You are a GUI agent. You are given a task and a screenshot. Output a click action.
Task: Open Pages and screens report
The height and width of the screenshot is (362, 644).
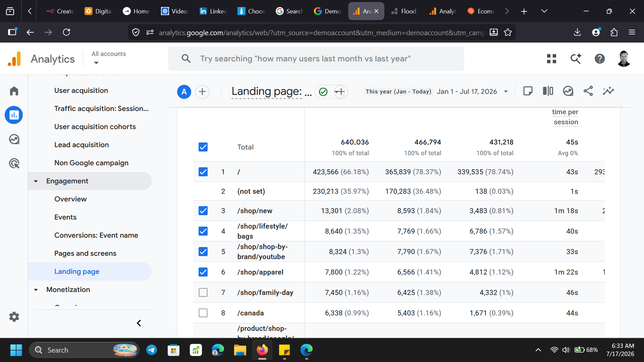(x=85, y=253)
